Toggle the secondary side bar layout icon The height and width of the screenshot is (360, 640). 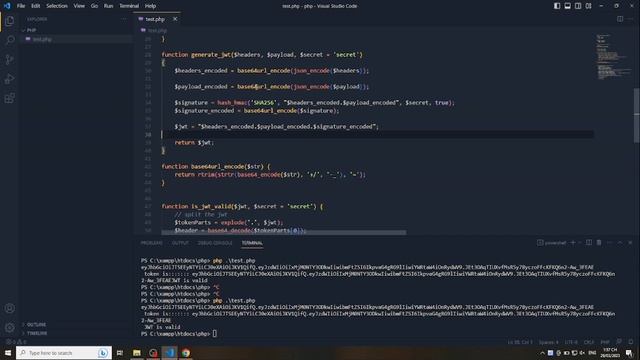(578, 6)
